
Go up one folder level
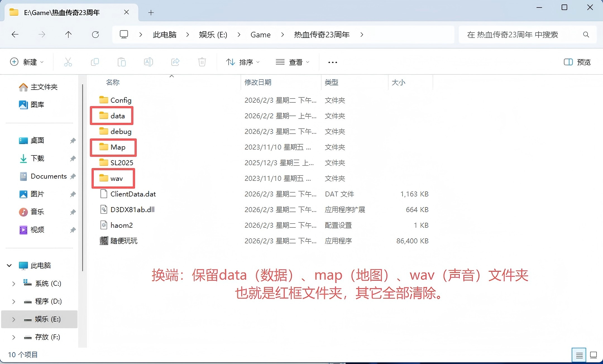tap(68, 35)
